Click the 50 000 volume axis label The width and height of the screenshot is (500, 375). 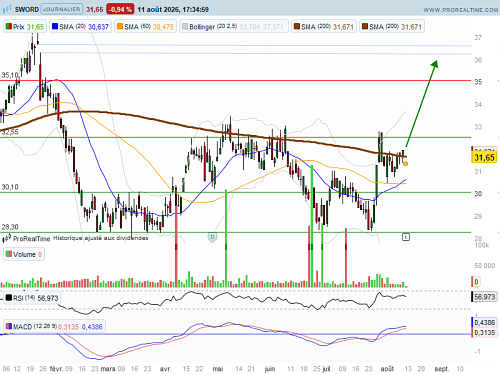[x=485, y=266]
